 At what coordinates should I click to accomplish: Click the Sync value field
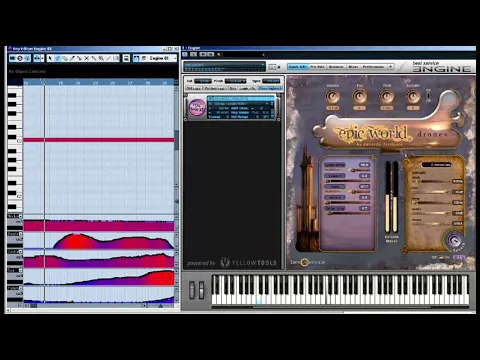(271, 81)
